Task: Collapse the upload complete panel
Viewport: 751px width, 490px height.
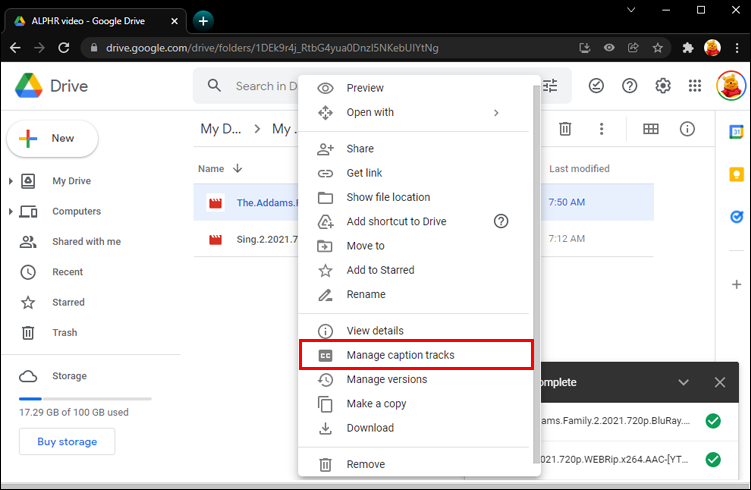Action: tap(683, 382)
